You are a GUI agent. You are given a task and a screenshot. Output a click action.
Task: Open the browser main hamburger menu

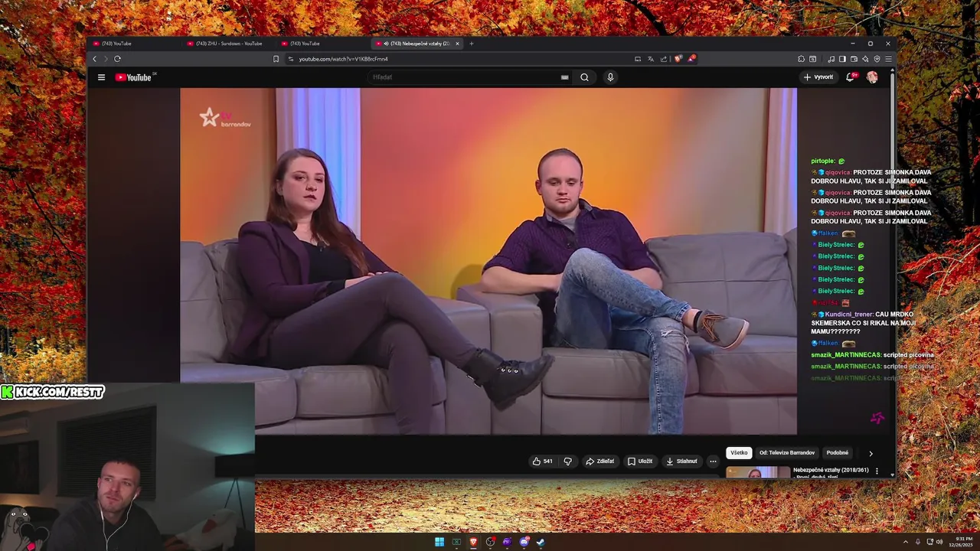(888, 59)
